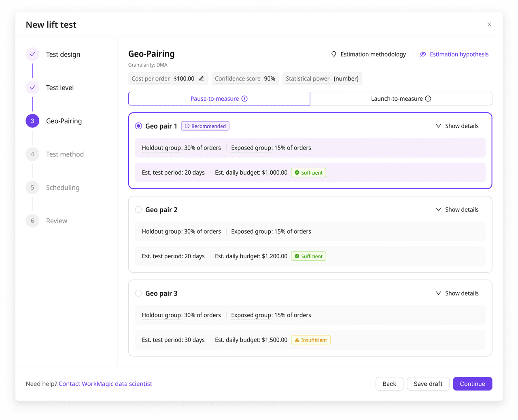Click the lightbulb icon beside Estimation methodology

point(334,54)
